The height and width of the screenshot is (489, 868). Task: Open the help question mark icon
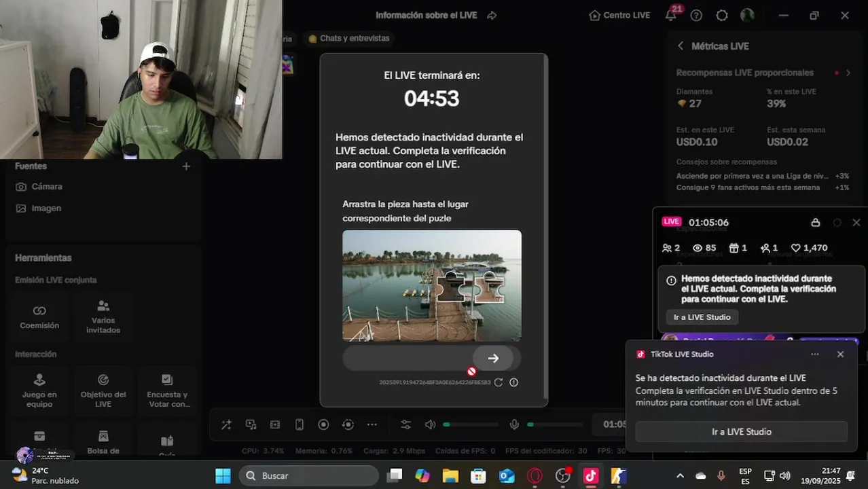tap(696, 15)
